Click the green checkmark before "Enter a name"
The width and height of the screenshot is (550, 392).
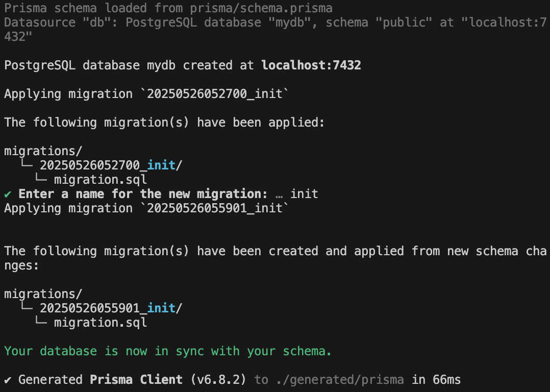pyautogui.click(x=8, y=194)
